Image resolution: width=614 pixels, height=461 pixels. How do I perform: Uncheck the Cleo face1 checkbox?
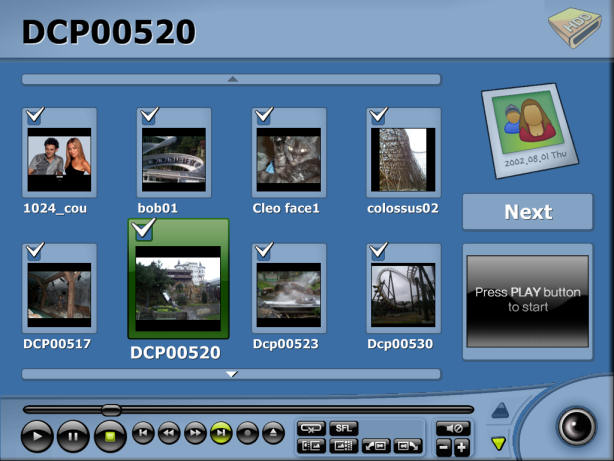pyautogui.click(x=264, y=115)
